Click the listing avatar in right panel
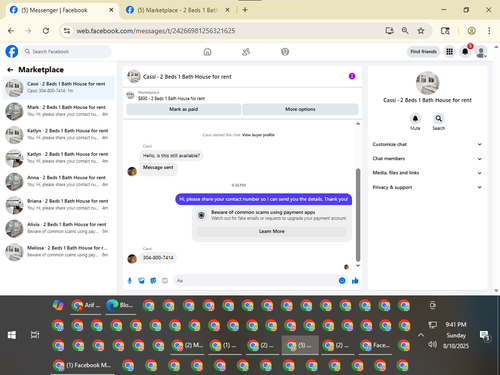500x375 pixels. point(427,83)
